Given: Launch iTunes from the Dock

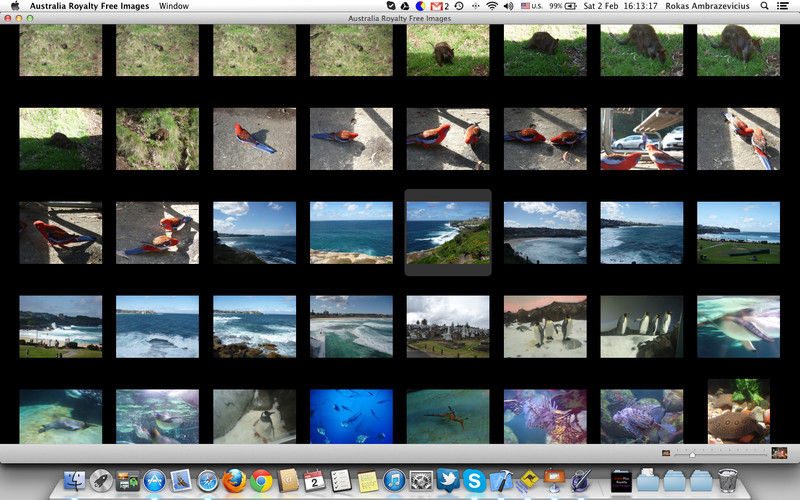Looking at the screenshot, I should click(x=394, y=481).
